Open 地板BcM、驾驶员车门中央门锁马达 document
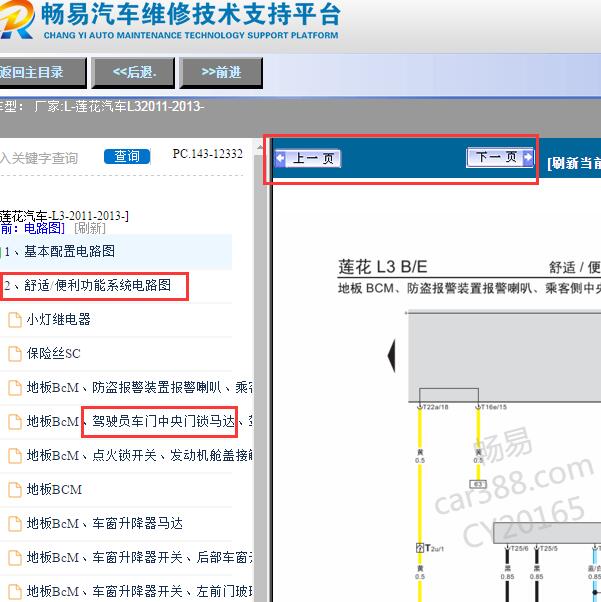Image resolution: width=601 pixels, height=602 pixels. 140,422
